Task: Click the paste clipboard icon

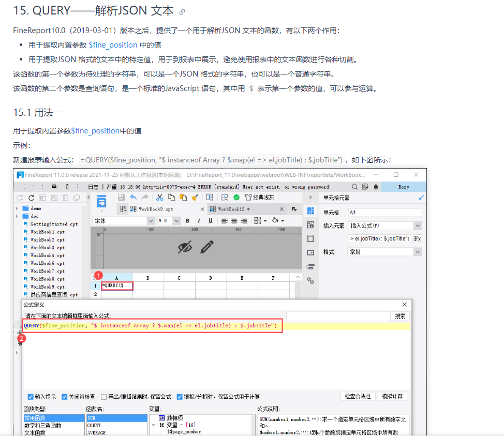Action: [x=183, y=197]
